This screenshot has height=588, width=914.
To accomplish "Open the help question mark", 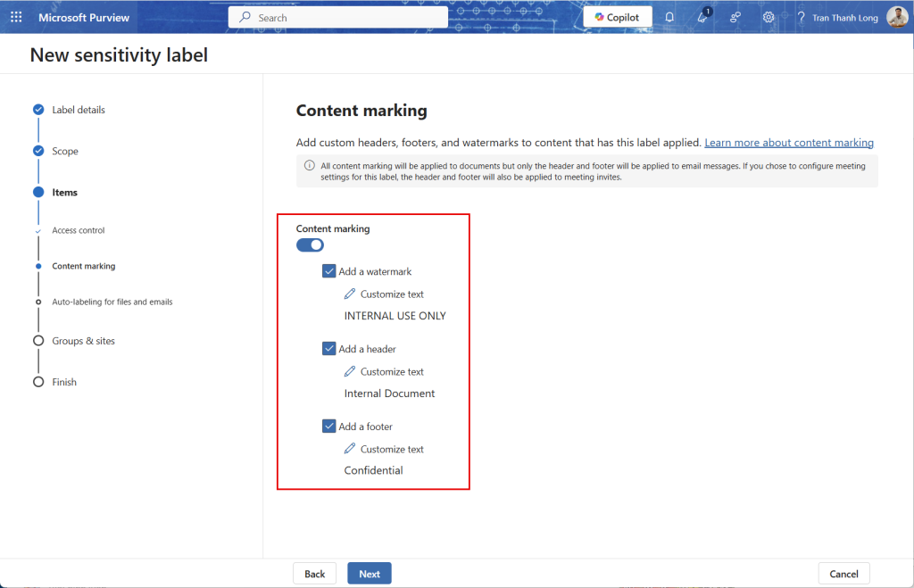I will tap(801, 17).
